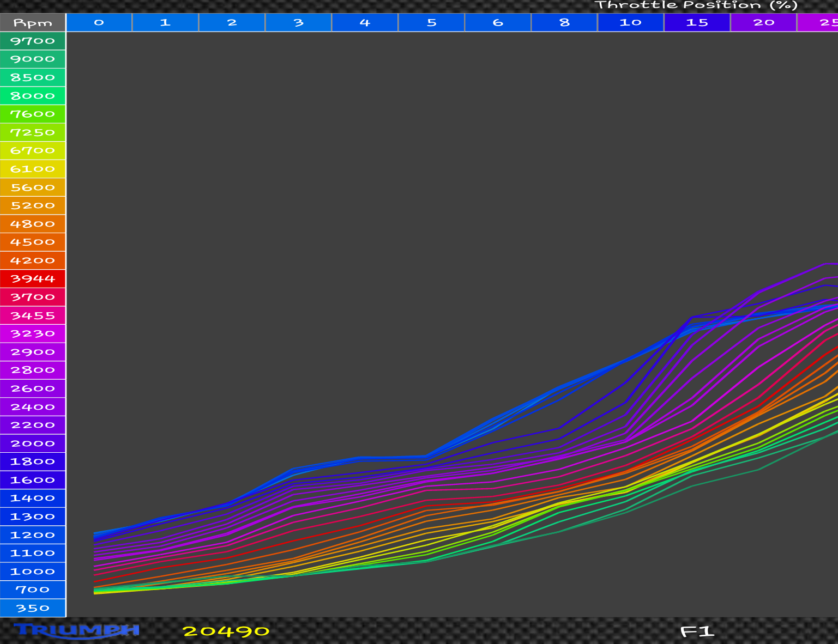Select the 7600 Rpm green cell
838x644 pixels.
(33, 114)
